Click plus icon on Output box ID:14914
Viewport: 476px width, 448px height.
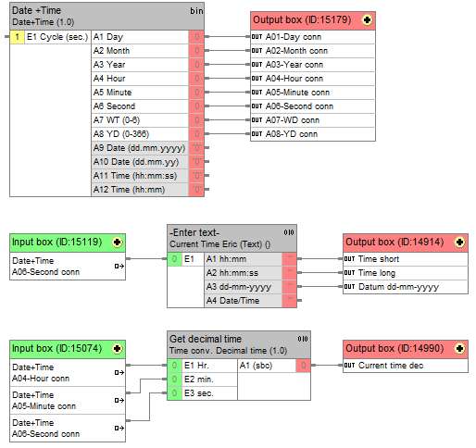pos(459,243)
